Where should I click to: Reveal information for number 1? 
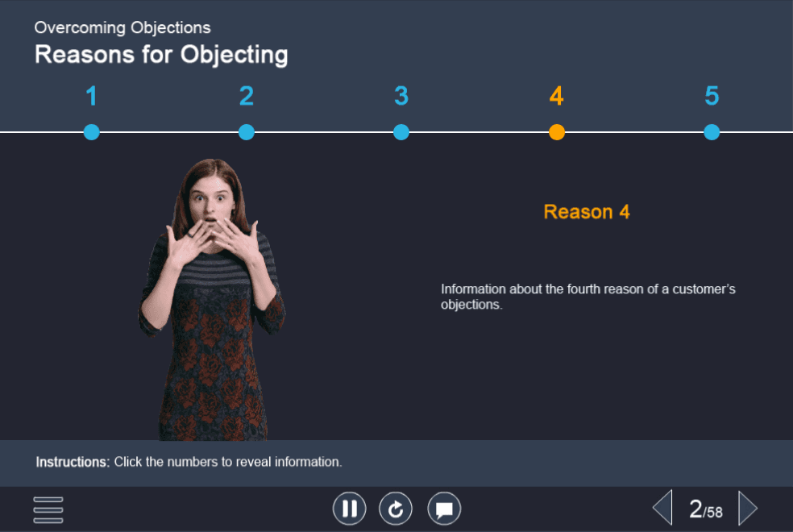click(91, 96)
